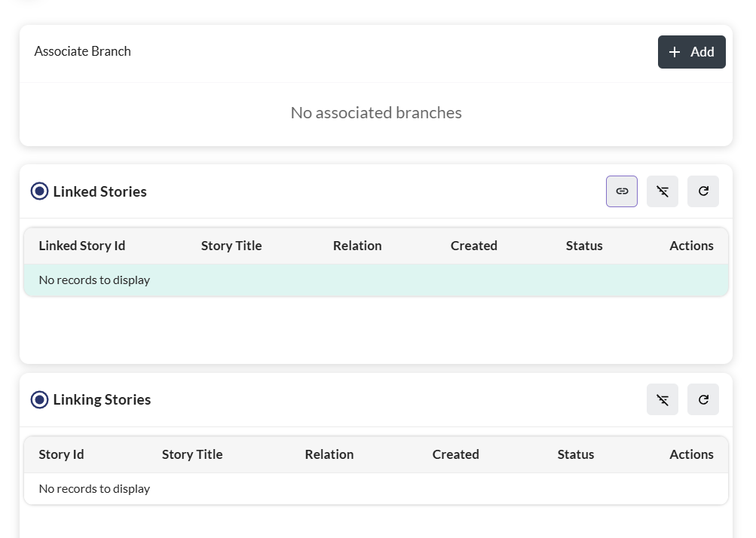The image size is (756, 538).
Task: Click the Linking Stories circle icon
Action: (x=39, y=399)
